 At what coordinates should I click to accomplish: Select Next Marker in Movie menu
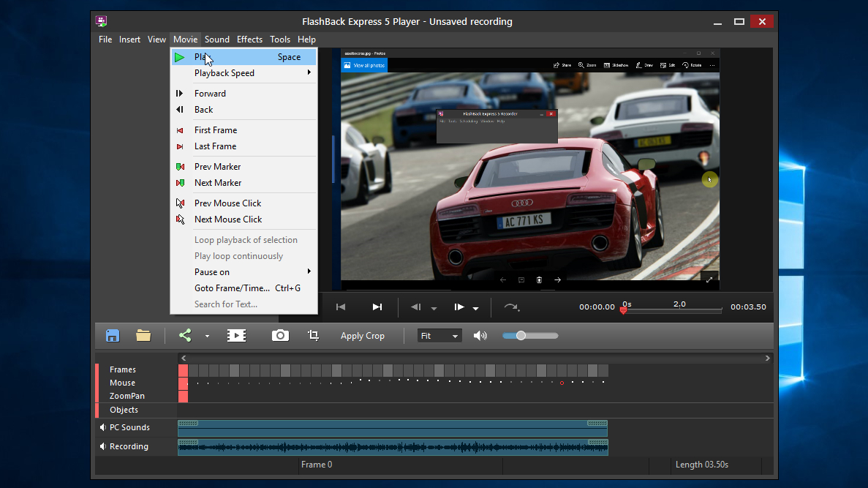(218, 183)
